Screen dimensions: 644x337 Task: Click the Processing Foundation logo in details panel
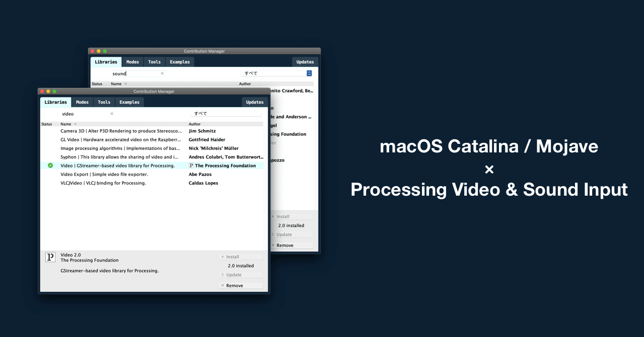pyautogui.click(x=50, y=258)
